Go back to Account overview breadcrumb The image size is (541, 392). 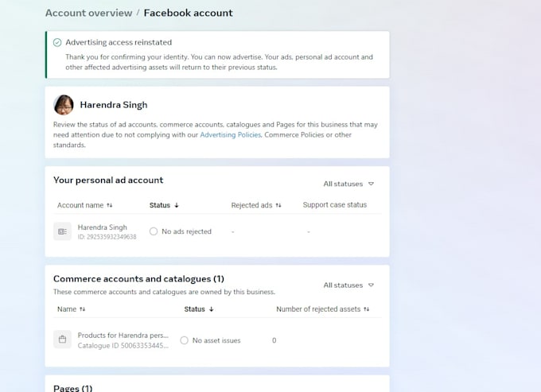coord(88,13)
